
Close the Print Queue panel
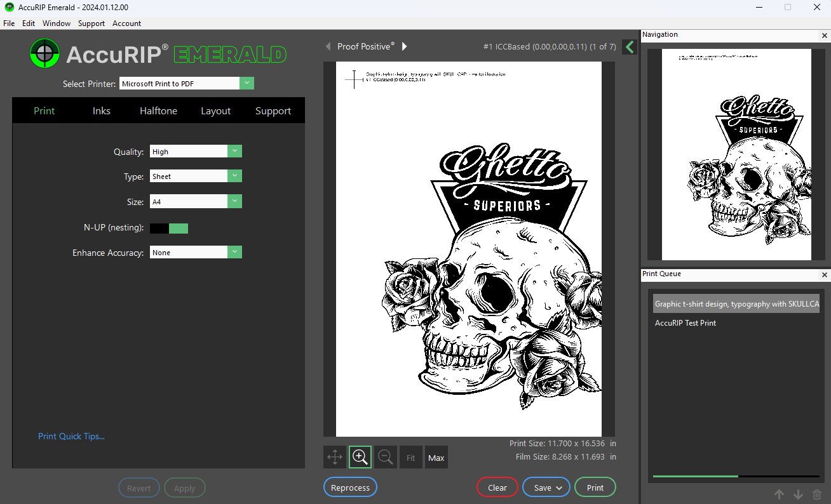825,275
